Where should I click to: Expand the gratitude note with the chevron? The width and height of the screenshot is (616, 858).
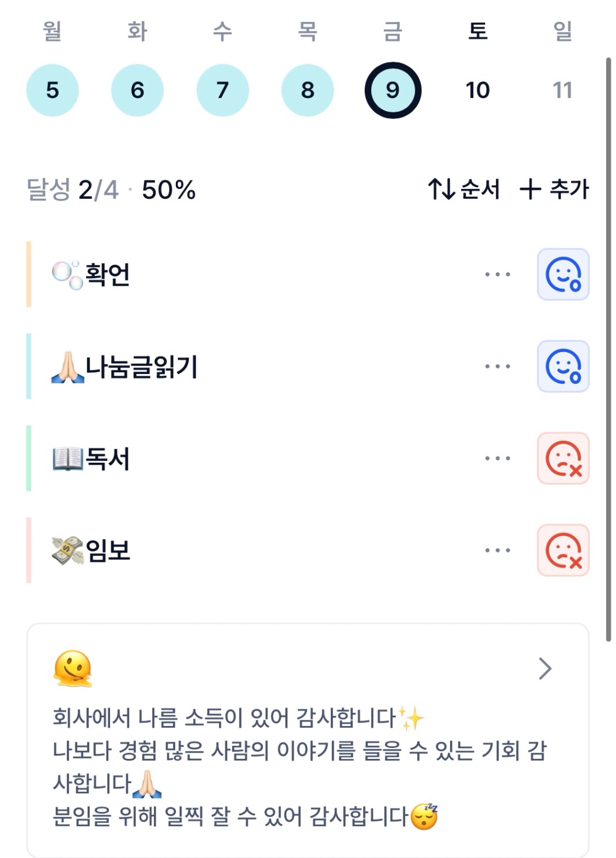pos(545,668)
